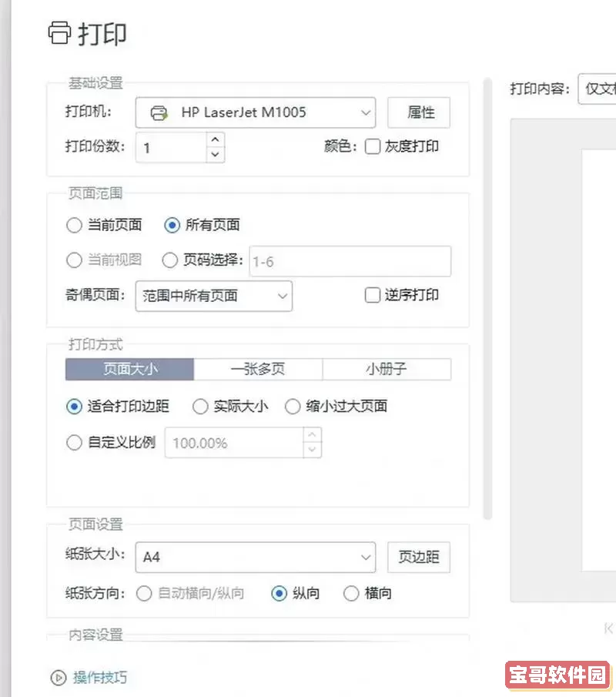Decrease print copies with the down arrow

pos(216,155)
